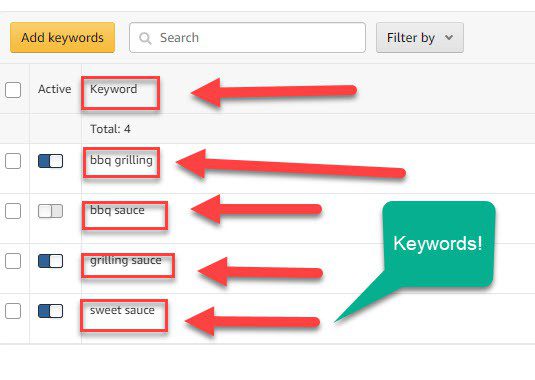Tick the checkbox for bbq grilling
The height and width of the screenshot is (380, 535).
[13, 161]
